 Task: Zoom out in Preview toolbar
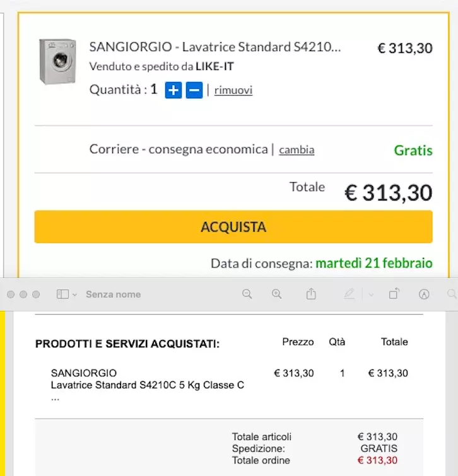coord(247,294)
